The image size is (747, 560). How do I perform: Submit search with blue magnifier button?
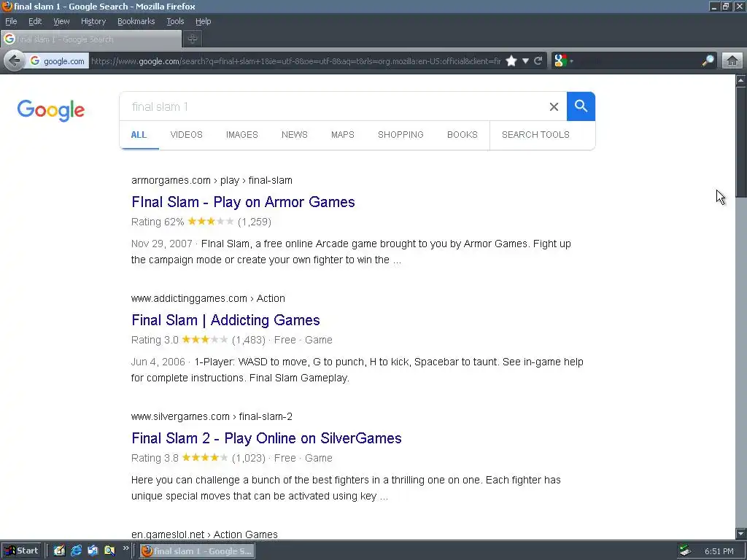coord(581,106)
